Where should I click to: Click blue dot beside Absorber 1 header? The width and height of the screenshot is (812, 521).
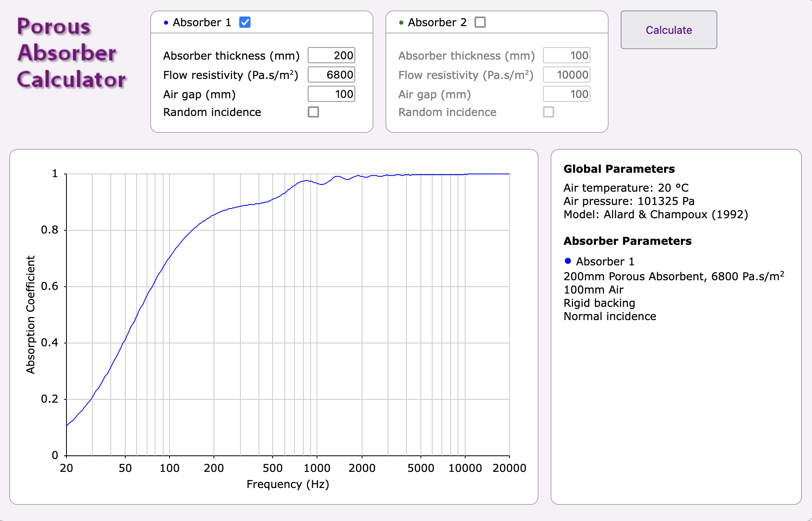click(x=166, y=23)
